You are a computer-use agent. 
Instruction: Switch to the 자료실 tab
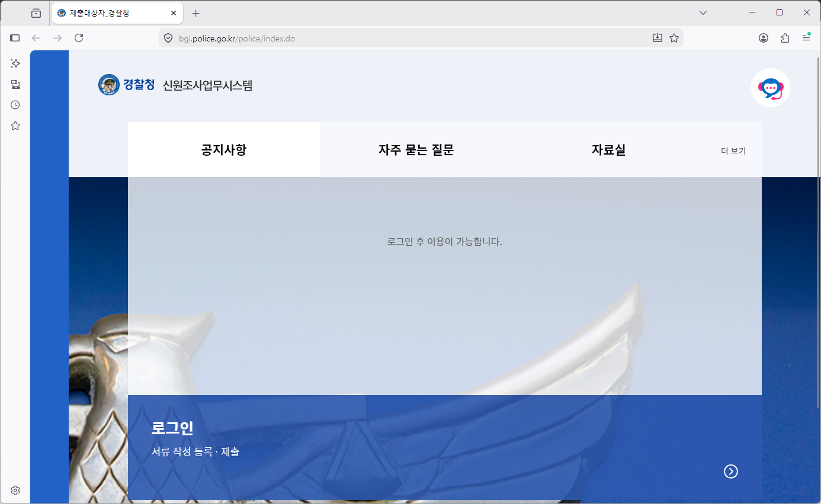[608, 150]
